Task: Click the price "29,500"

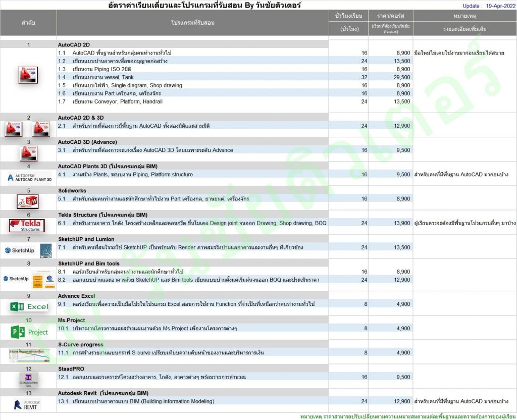Action: point(402,77)
